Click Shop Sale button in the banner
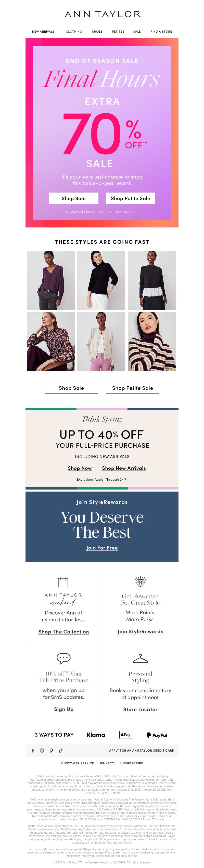Screen dimensions: 204x868 [73, 198]
